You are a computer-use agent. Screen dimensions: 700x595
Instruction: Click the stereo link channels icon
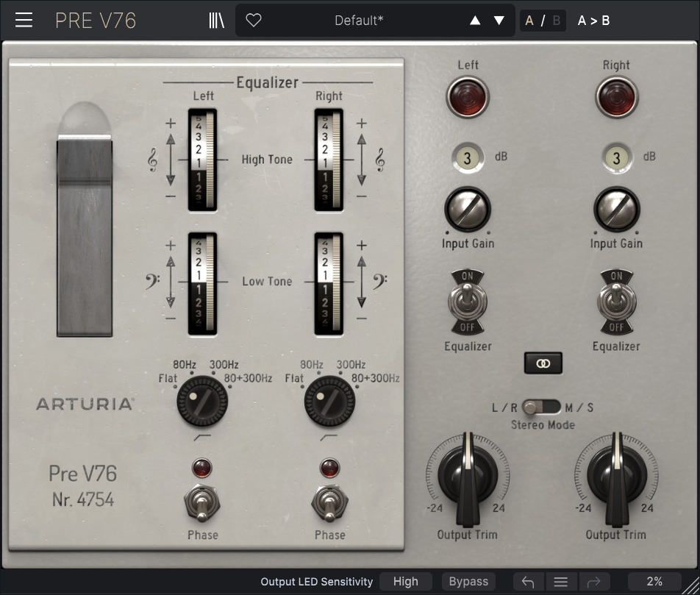tap(543, 363)
